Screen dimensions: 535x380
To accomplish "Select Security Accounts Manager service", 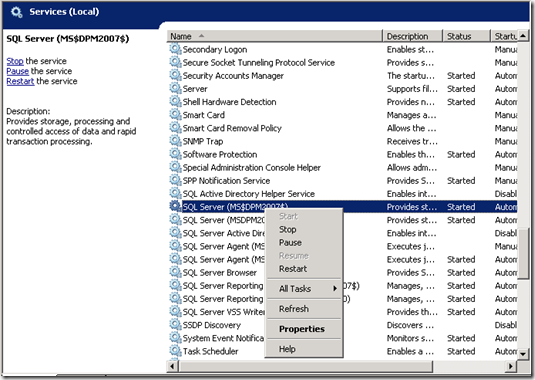I will coord(343,75).
